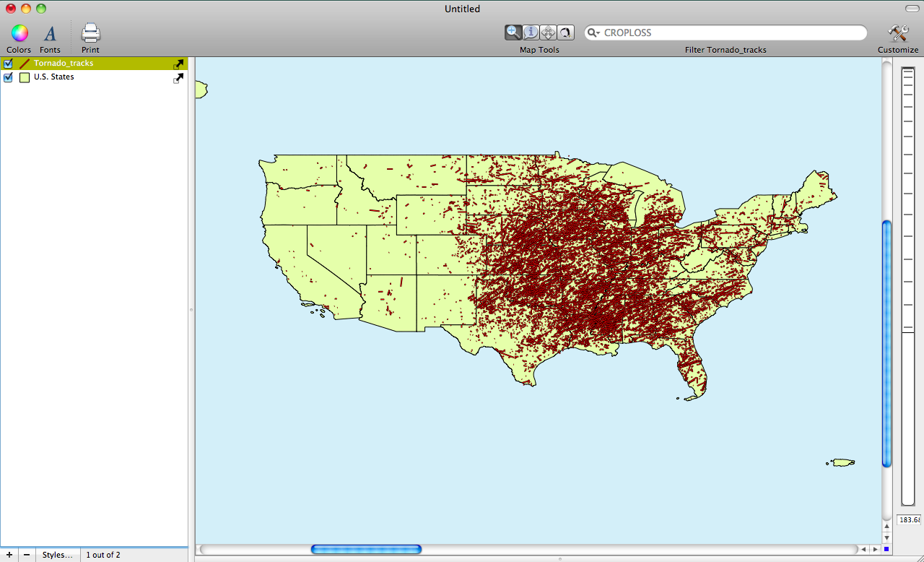
Task: Click the Tornado_tracks layer export arrow icon
Action: (178, 64)
